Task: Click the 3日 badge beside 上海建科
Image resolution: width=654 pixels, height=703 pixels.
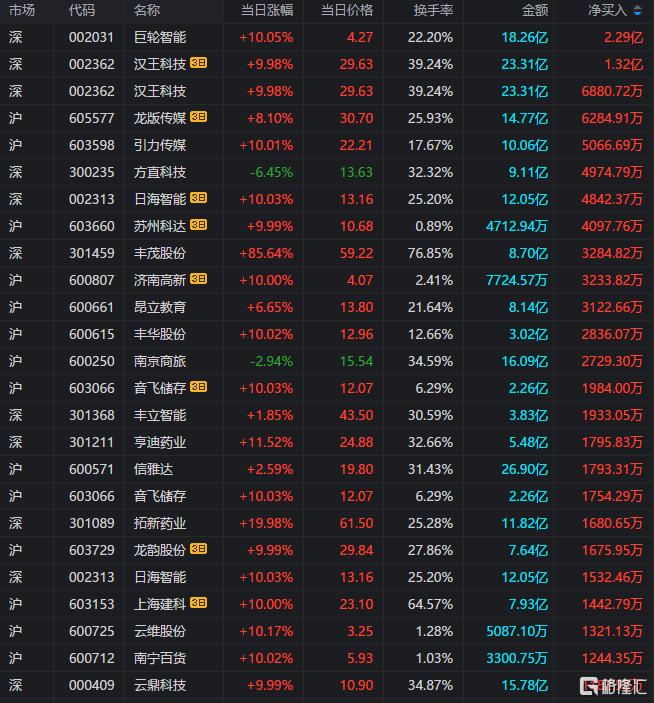Action: (199, 603)
